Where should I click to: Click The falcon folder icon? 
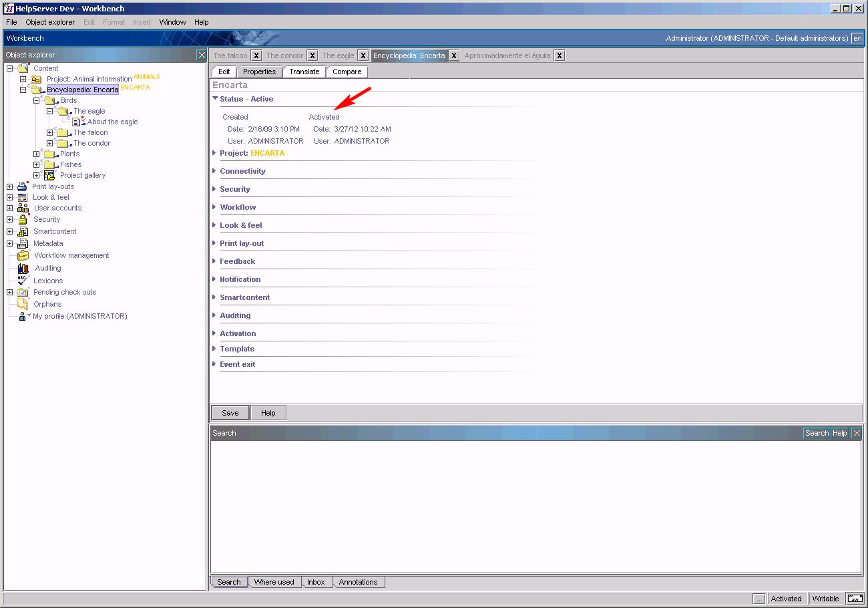pyautogui.click(x=63, y=132)
